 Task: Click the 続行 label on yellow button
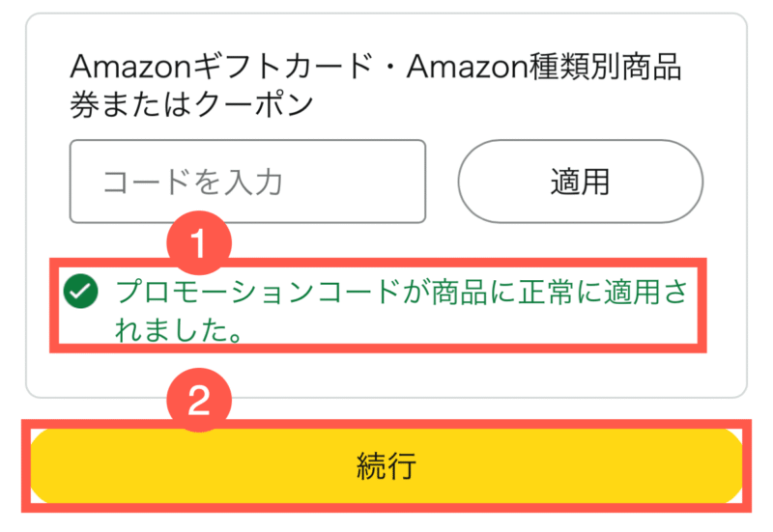click(x=386, y=465)
